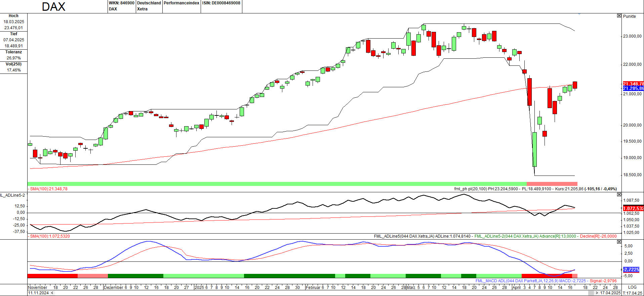Image resolution: width=644 pixels, height=296 pixels.
Task: Close the MACD indicator panel
Action: pos(619,242)
